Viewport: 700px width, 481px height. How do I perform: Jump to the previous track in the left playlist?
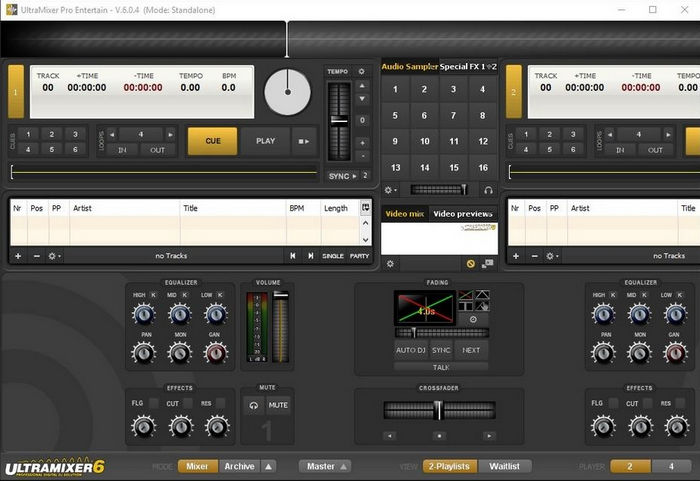tap(292, 256)
